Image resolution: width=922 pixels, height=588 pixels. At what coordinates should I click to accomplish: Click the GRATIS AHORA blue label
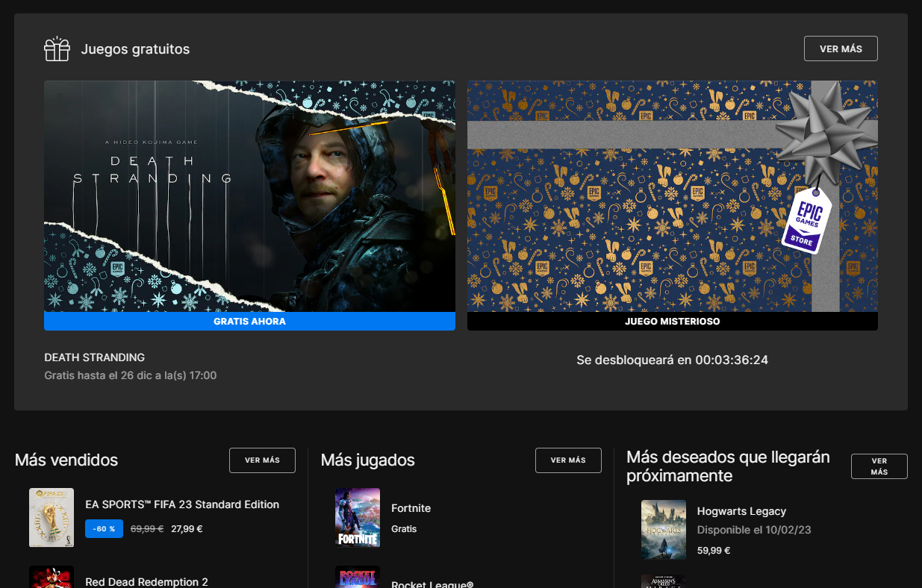click(249, 322)
